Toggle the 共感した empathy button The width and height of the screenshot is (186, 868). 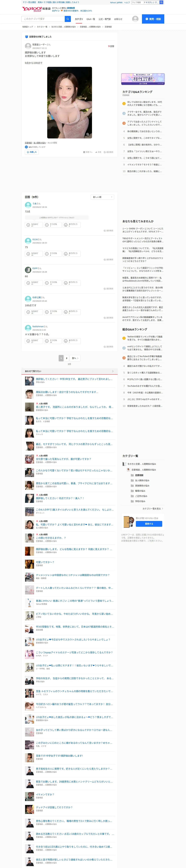click(x=32, y=152)
